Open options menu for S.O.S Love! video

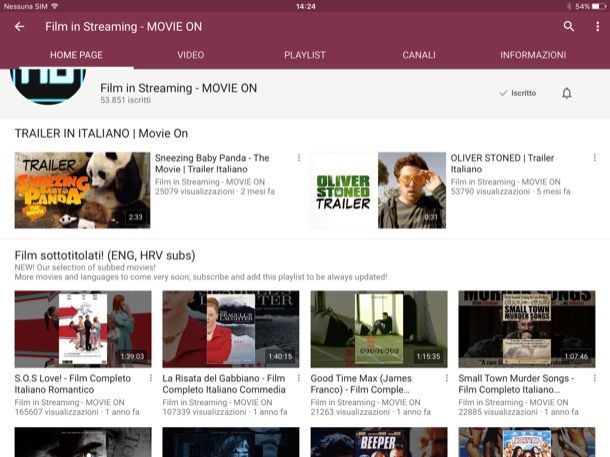pyautogui.click(x=151, y=378)
